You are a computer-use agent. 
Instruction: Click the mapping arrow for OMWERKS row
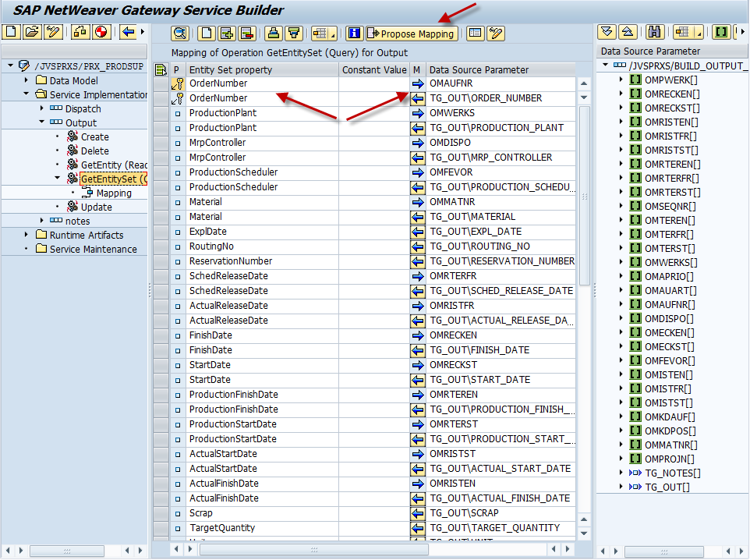point(418,113)
